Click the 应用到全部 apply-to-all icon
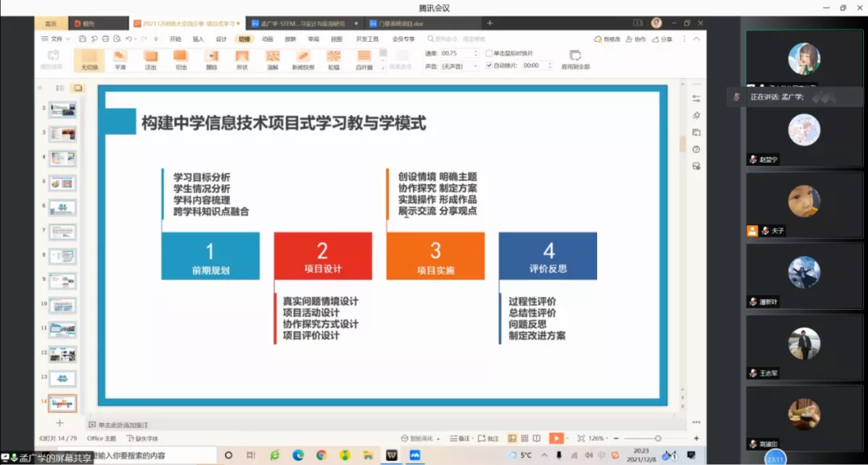Screen dimensions: 868x465 coord(575,56)
